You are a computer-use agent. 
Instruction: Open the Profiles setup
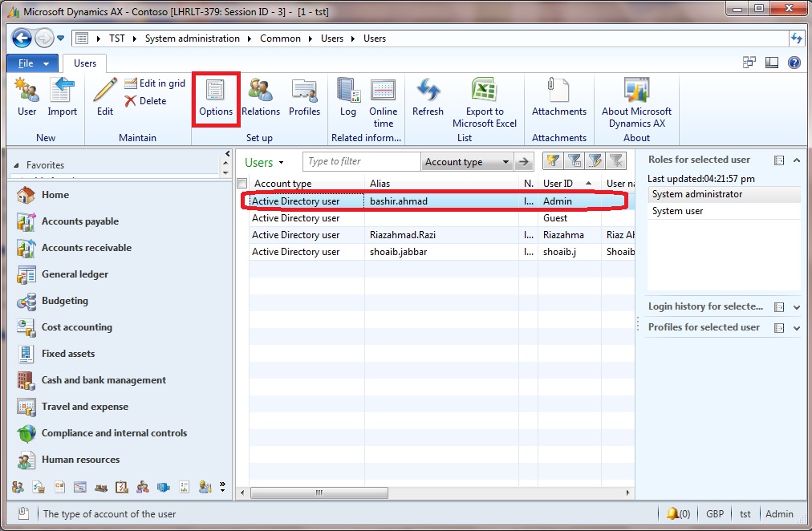click(x=305, y=97)
